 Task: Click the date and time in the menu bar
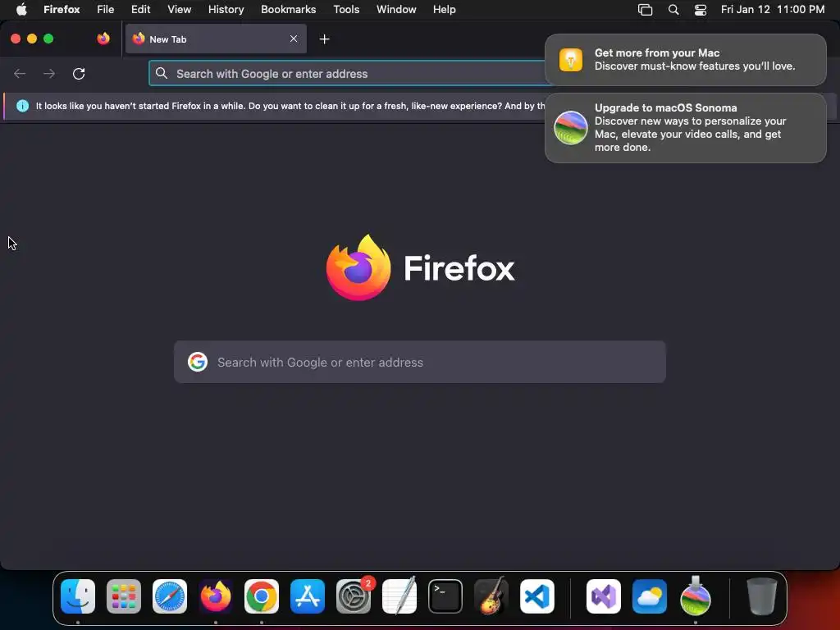click(773, 10)
